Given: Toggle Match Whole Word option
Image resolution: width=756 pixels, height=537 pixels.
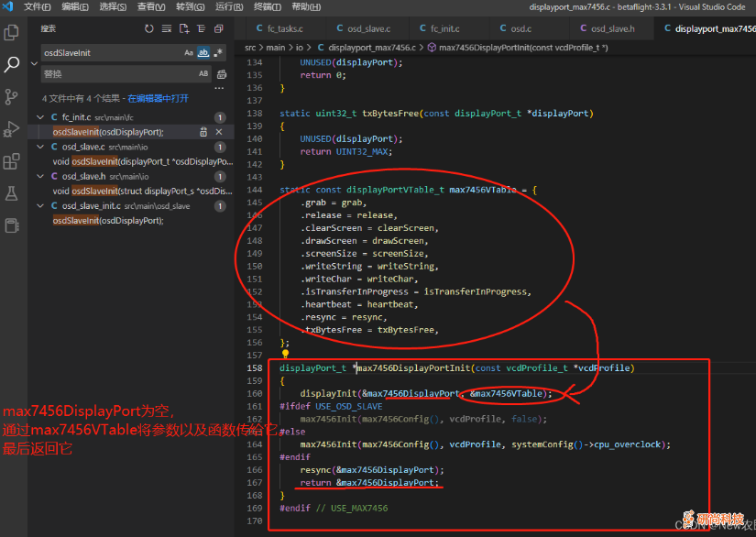Looking at the screenshot, I should pos(203,53).
